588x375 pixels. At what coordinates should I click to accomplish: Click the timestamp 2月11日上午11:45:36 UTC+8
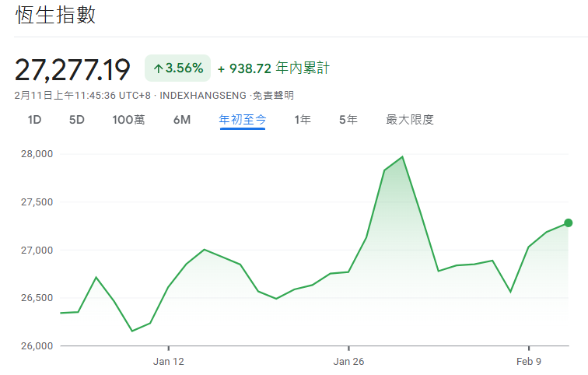(x=82, y=95)
